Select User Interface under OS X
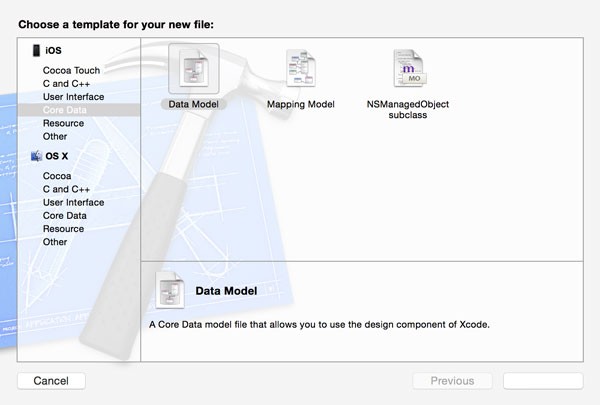This screenshot has height=405, width=600. 73,202
